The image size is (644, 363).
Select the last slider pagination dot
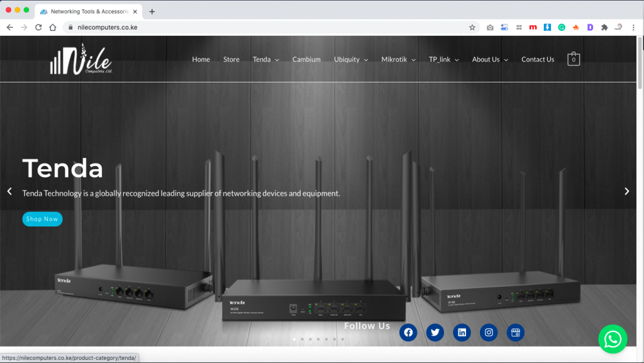pyautogui.click(x=343, y=339)
